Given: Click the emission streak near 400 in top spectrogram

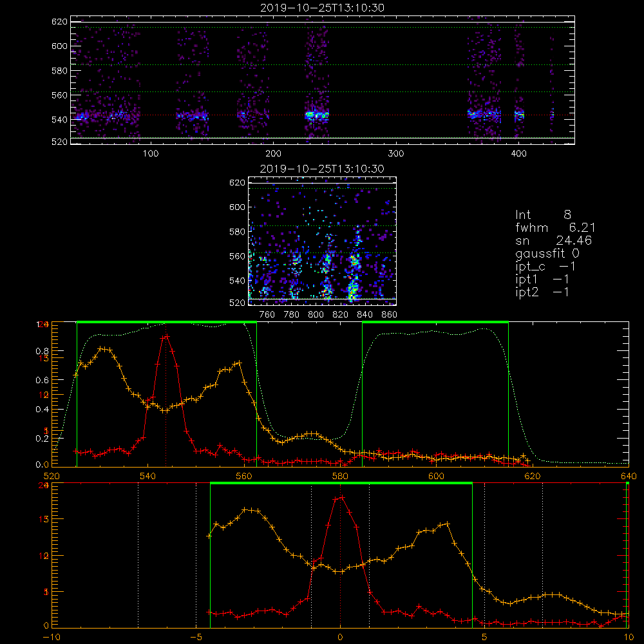Looking at the screenshot, I should [x=520, y=115].
